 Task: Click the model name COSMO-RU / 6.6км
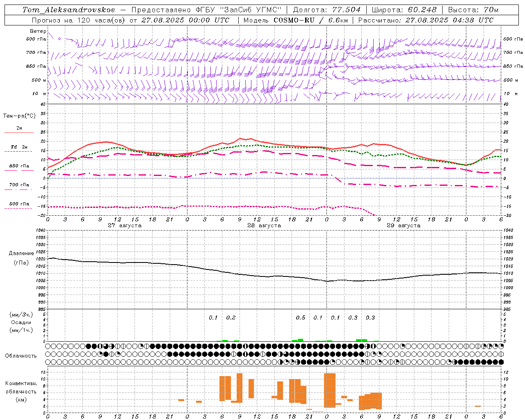tap(310, 20)
